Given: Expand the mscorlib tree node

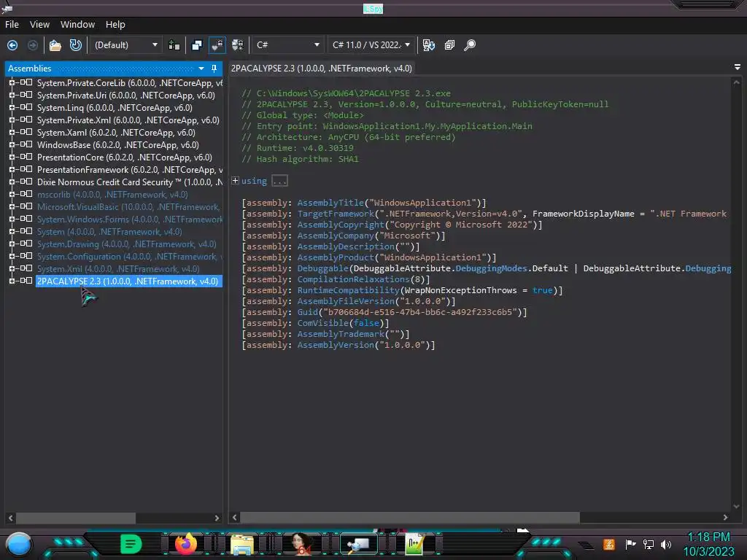Looking at the screenshot, I should [12, 194].
